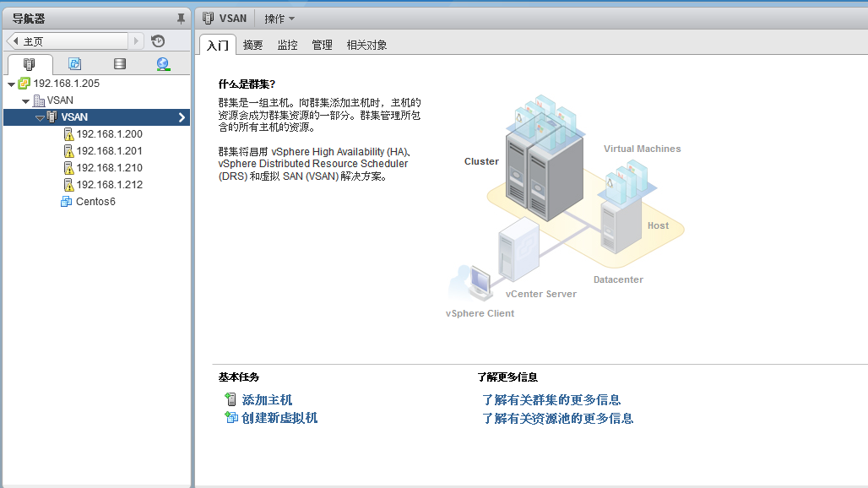Click warning host icon for 192.168.1.210

(68, 168)
